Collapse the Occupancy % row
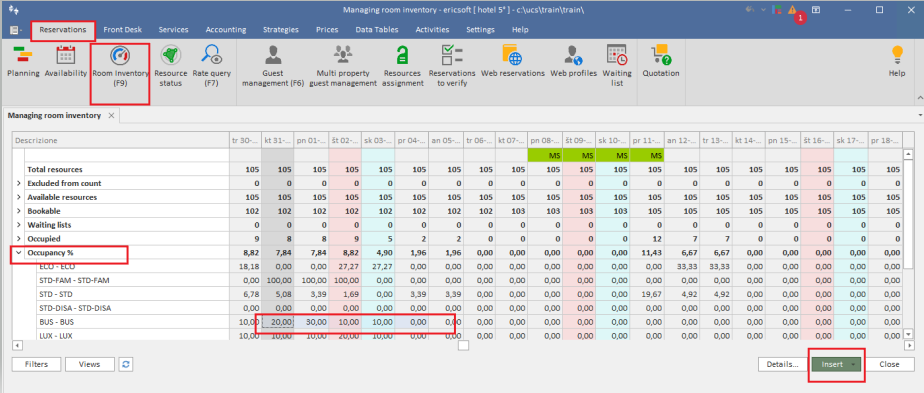924x393 pixels. [18, 253]
